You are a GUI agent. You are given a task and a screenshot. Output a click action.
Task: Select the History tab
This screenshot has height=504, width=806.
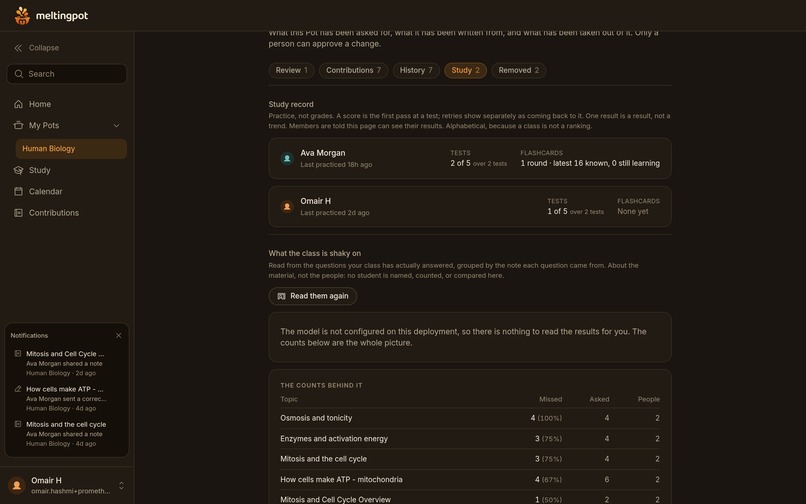point(416,70)
